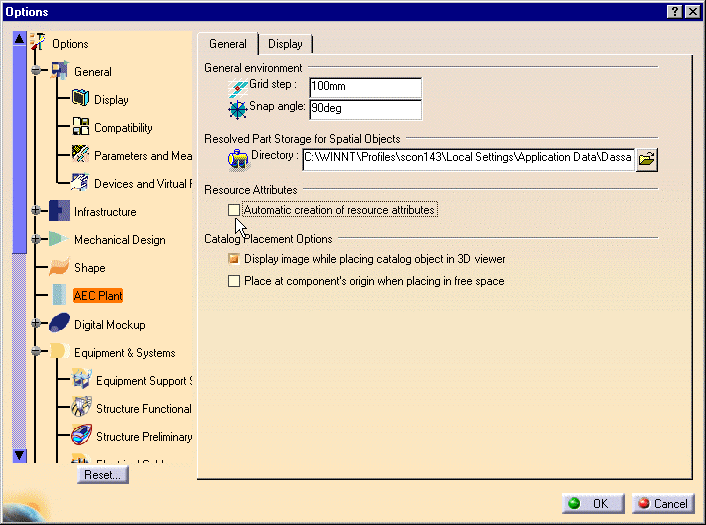Browse for directory using folder icon
This screenshot has width=706, height=525.
[648, 158]
